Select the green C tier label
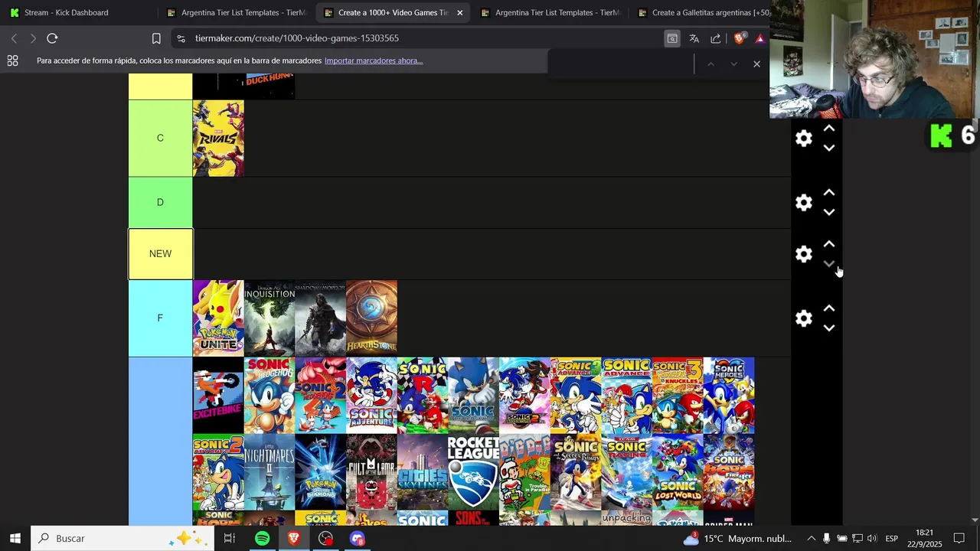 click(160, 139)
